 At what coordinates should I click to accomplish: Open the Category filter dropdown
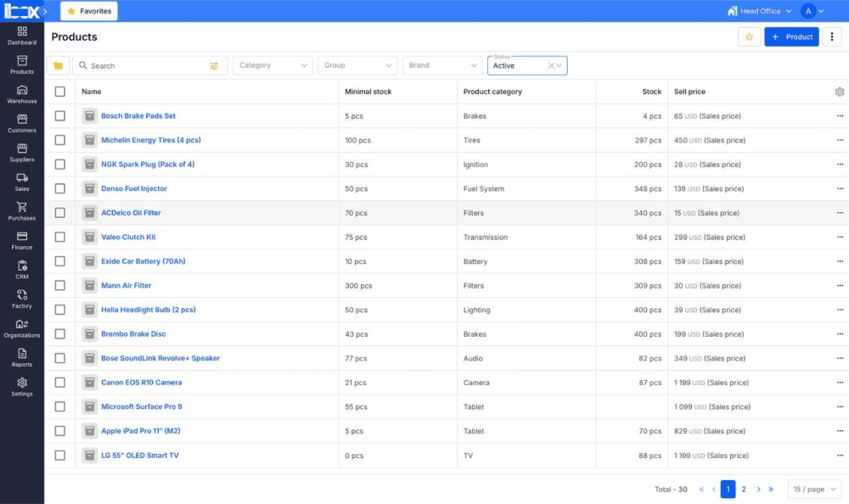click(x=273, y=65)
